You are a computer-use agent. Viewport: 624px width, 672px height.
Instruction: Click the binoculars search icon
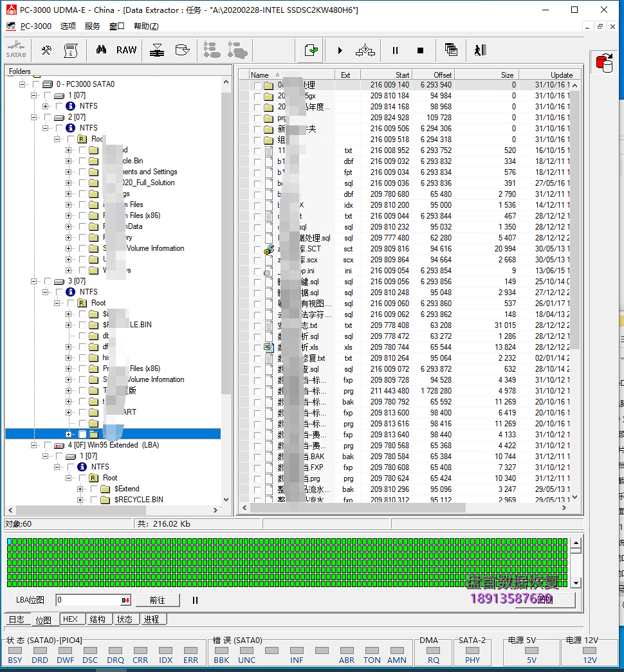(x=101, y=50)
